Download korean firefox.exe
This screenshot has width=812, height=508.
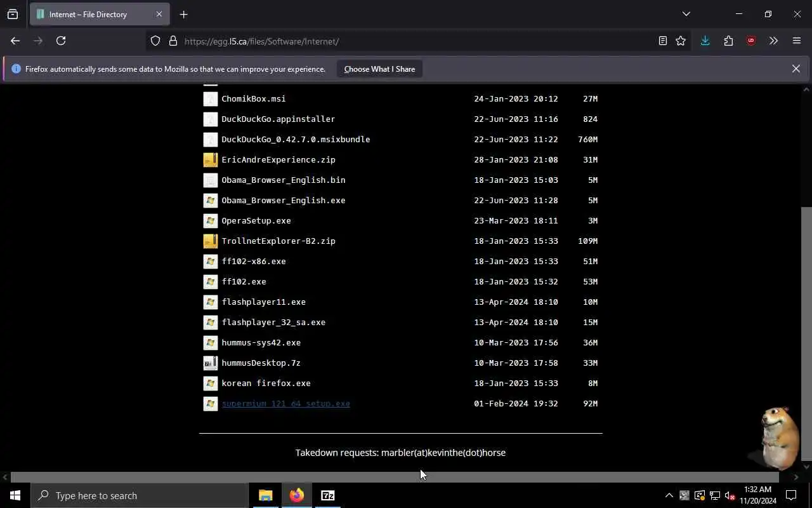pos(266,383)
